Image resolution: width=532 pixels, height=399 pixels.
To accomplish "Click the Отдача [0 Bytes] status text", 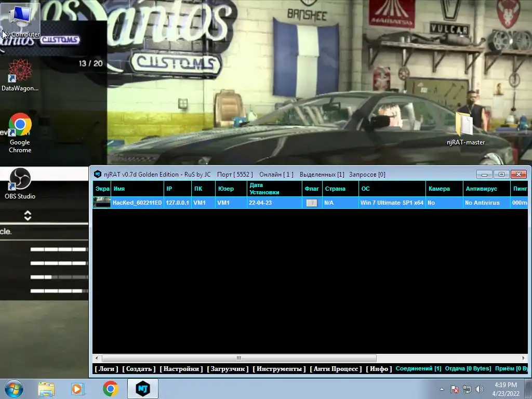I will pyautogui.click(x=468, y=368).
